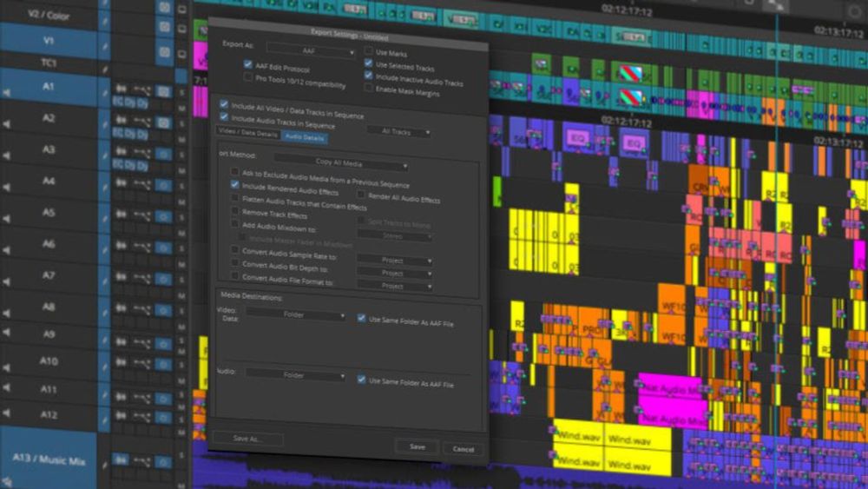This screenshot has width=868, height=489.
Task: Toggle waveform display icon on track A3
Action: (121, 152)
